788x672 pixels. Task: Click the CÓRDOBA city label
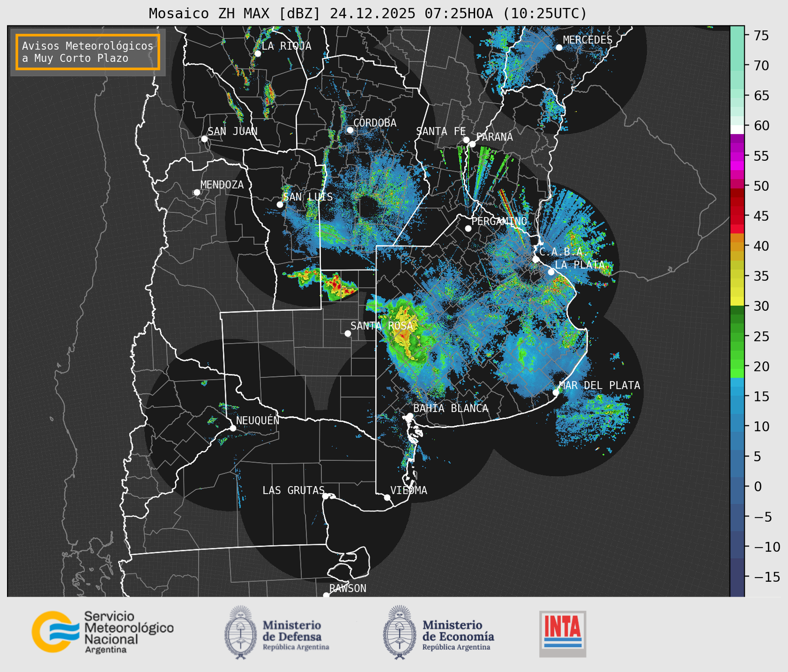375,123
